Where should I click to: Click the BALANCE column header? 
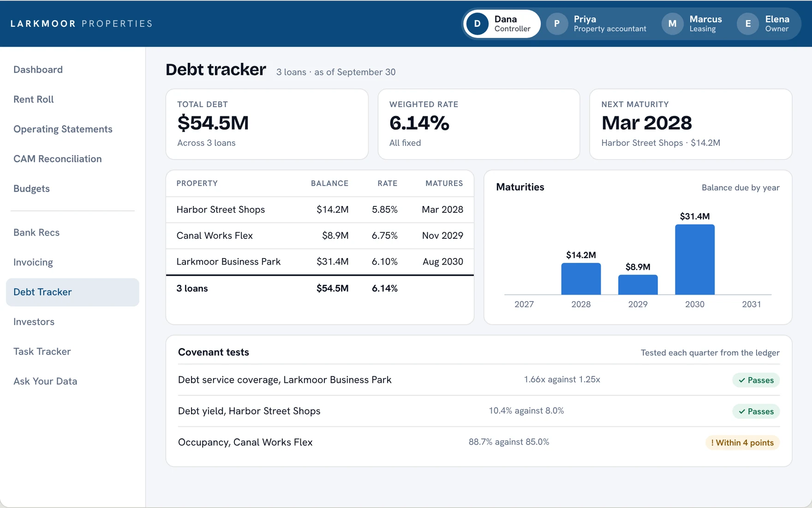click(329, 183)
